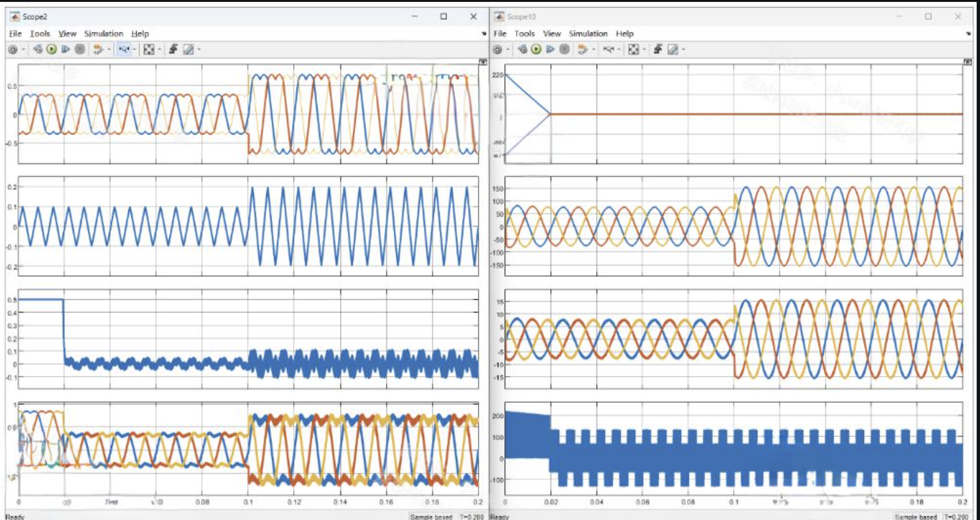Toggle zoom tool in Scope2 toolbar
Image resolution: width=980 pixels, height=520 pixels.
tap(124, 49)
